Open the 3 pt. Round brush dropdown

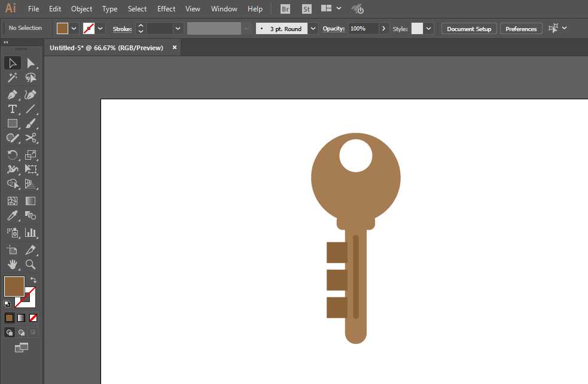313,29
